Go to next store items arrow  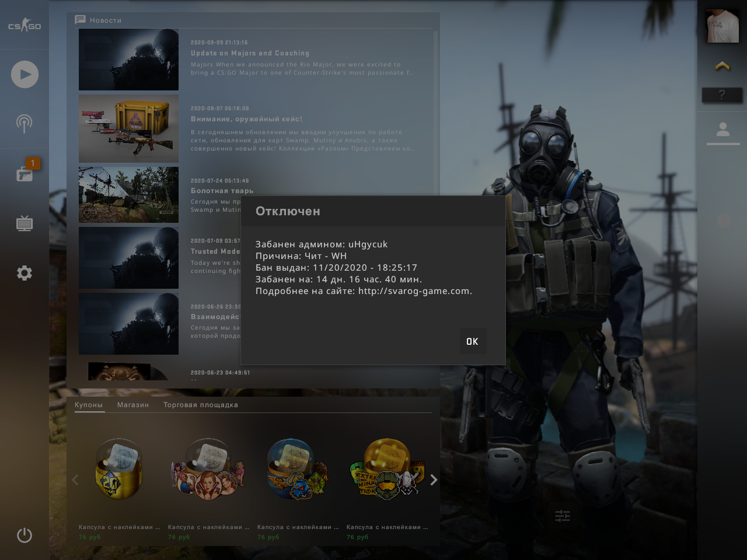click(433, 480)
